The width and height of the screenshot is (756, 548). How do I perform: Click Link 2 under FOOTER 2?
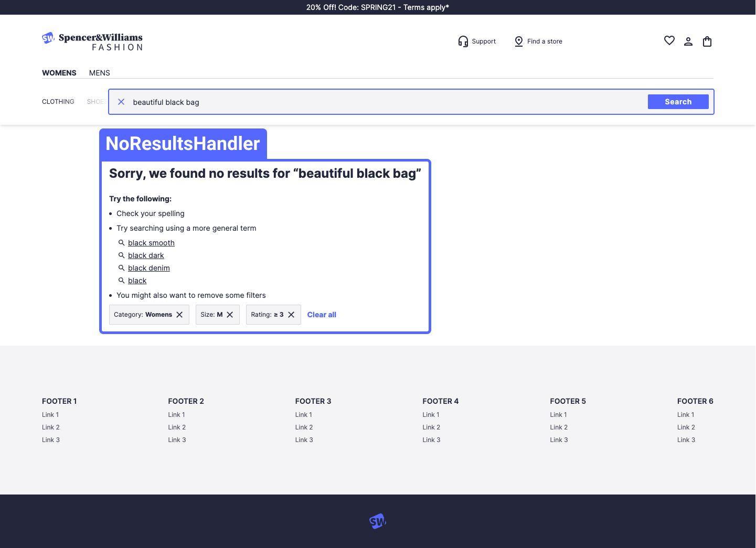[x=177, y=427]
